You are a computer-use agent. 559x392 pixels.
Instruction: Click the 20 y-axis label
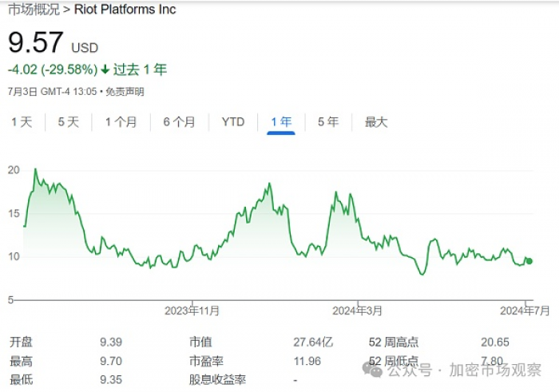[14, 170]
